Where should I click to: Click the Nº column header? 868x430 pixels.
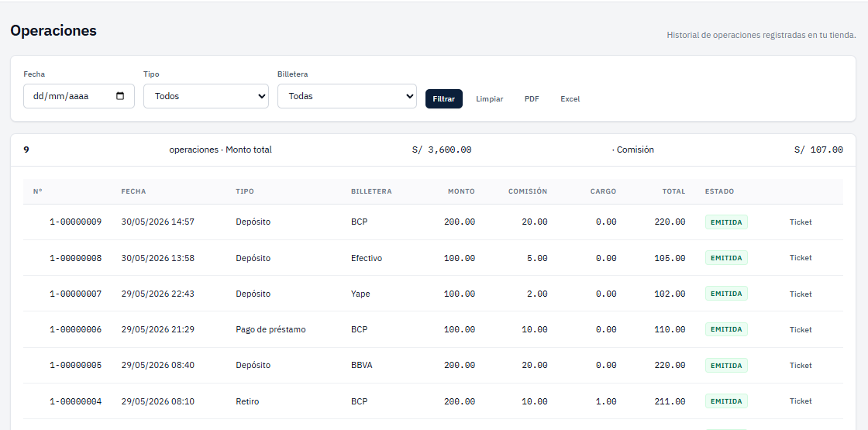38,191
